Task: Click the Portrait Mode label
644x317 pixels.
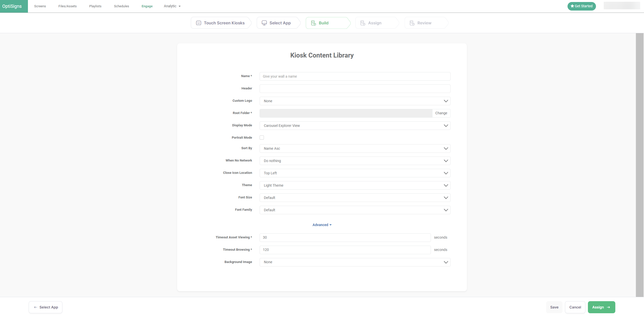Action: click(x=242, y=138)
